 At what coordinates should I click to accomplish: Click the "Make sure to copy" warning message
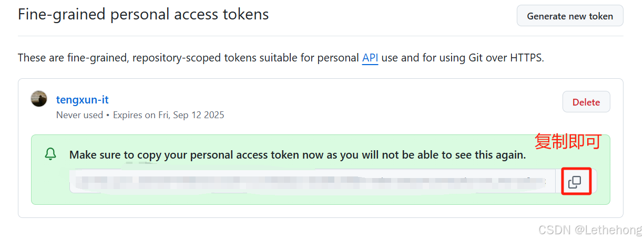pos(298,155)
